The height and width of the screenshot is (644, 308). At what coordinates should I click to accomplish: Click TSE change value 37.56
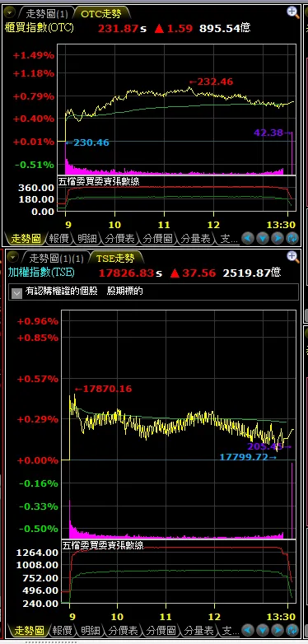pyautogui.click(x=198, y=273)
